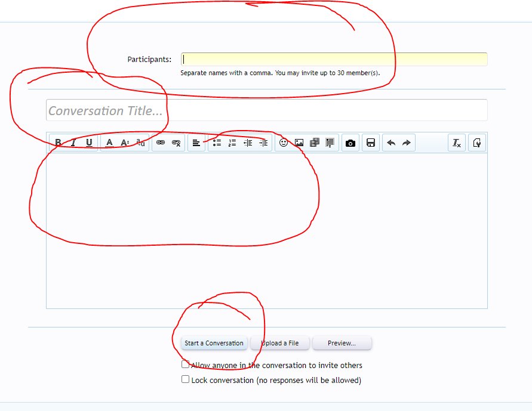
Task: Switch to BB code editor mode icon
Action: (x=477, y=143)
